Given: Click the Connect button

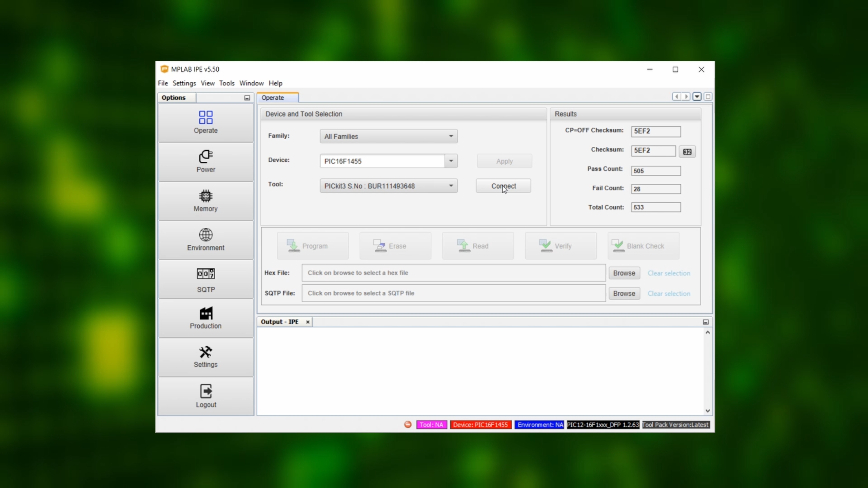Looking at the screenshot, I should pos(503,186).
